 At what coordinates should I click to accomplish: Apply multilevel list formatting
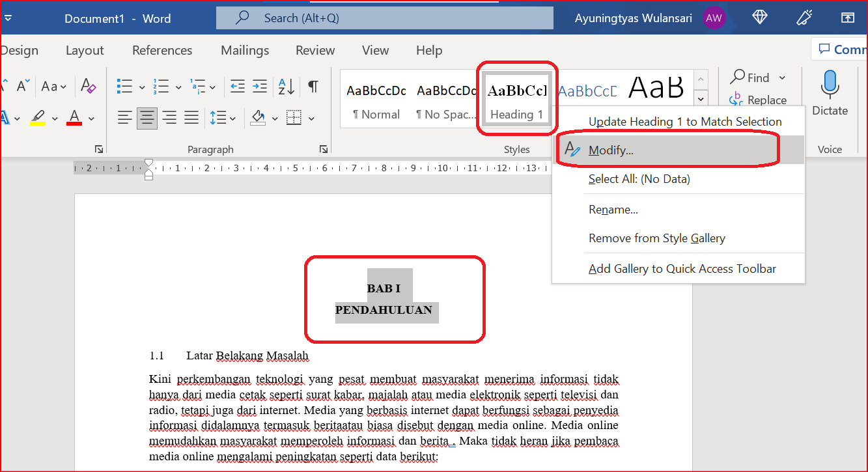[x=197, y=86]
